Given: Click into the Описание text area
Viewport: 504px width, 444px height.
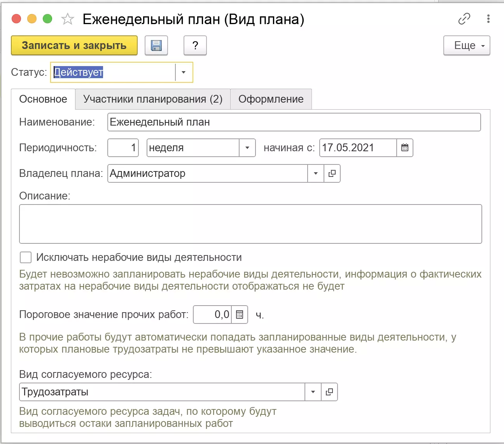Looking at the screenshot, I should pyautogui.click(x=250, y=224).
